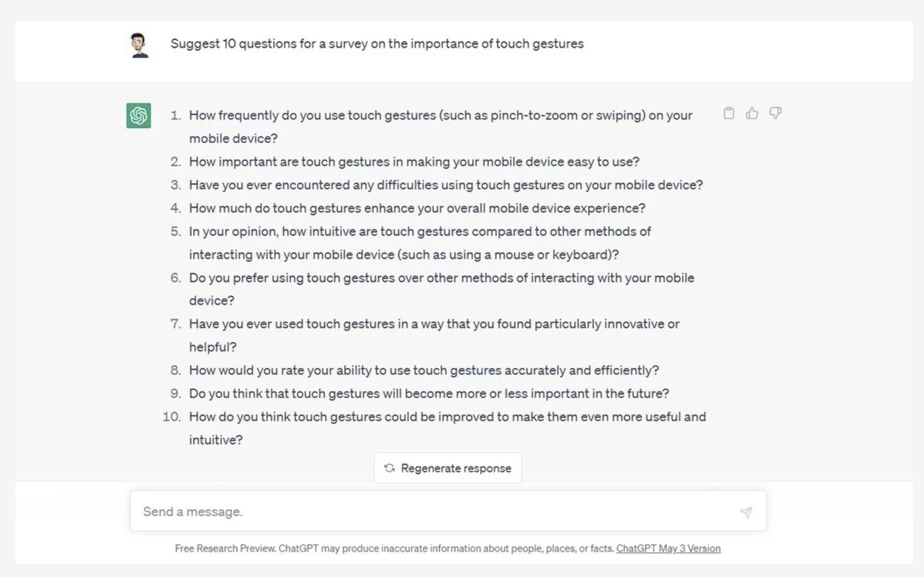Viewport: 924px width, 577px height.
Task: Rate the response with a thumbs down
Action: point(776,113)
